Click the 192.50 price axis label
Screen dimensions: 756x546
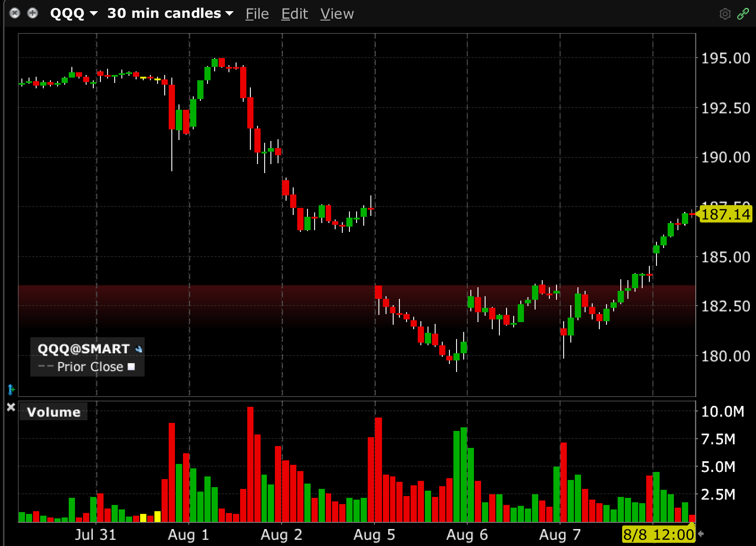click(x=726, y=108)
